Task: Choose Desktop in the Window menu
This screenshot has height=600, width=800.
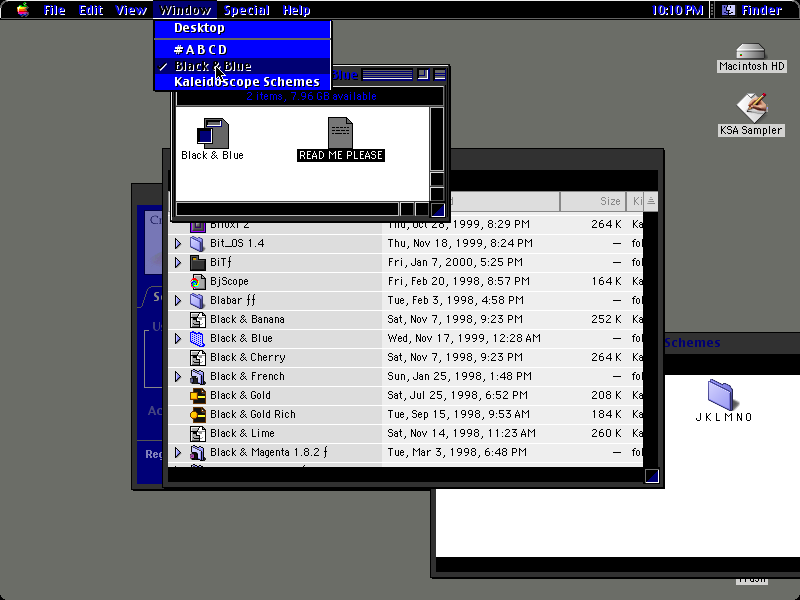Action: coord(243,28)
